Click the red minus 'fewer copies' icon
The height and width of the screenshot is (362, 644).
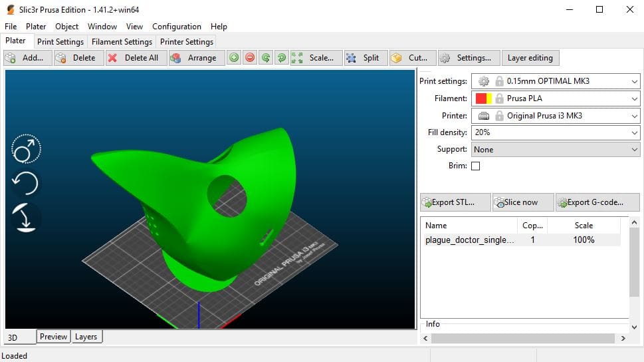250,58
